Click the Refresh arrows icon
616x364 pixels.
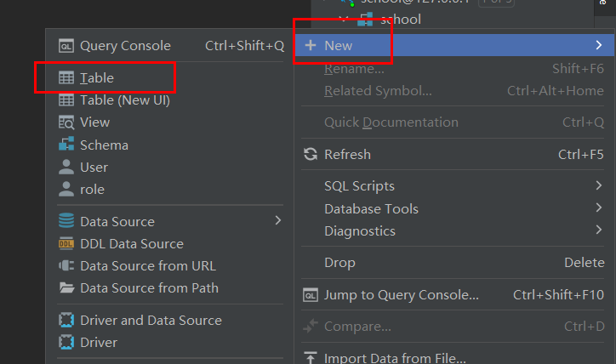click(311, 155)
